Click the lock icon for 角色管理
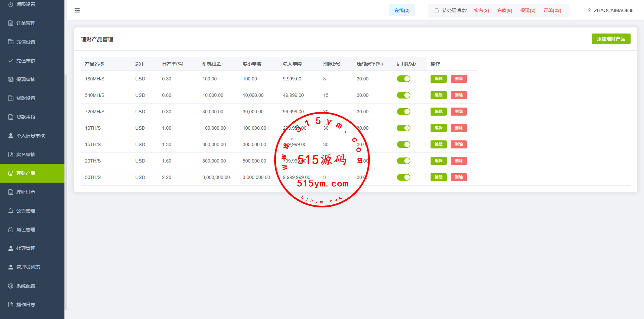The height and width of the screenshot is (319, 644). [11, 230]
